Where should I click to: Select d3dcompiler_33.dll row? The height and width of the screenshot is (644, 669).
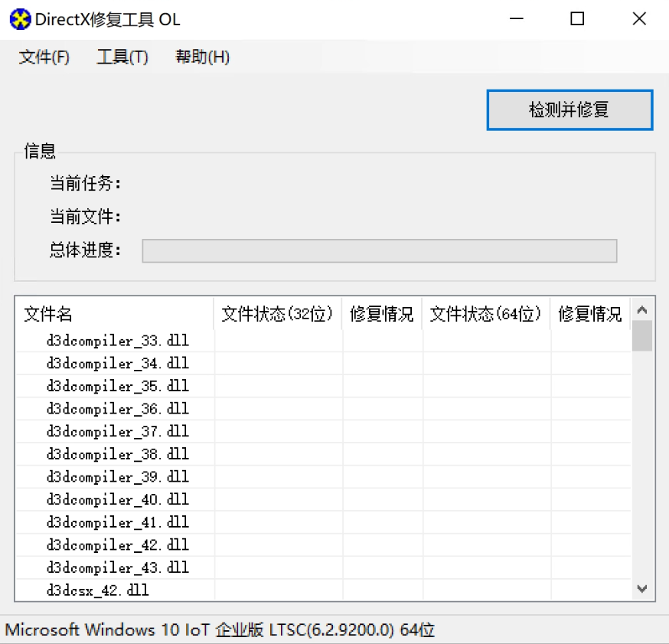tap(324, 341)
